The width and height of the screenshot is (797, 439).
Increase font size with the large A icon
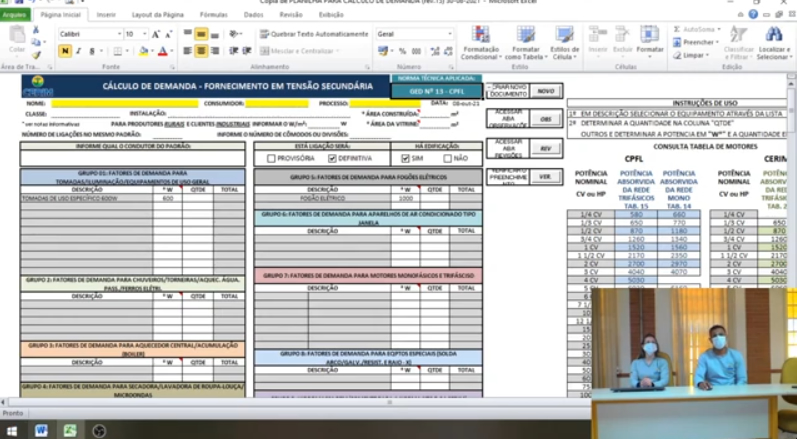tap(157, 34)
